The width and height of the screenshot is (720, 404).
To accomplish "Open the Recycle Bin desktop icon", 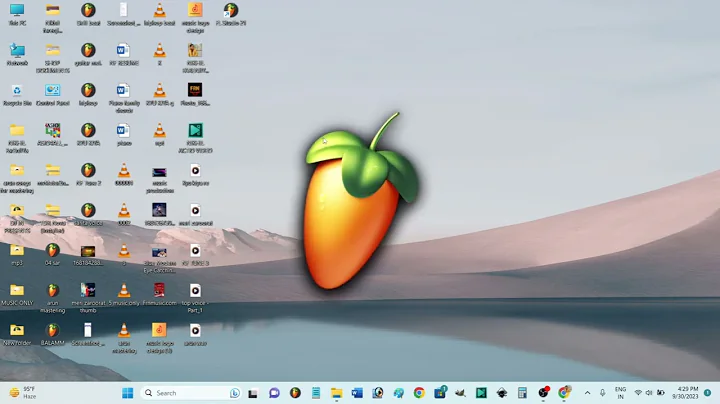I will (17, 95).
